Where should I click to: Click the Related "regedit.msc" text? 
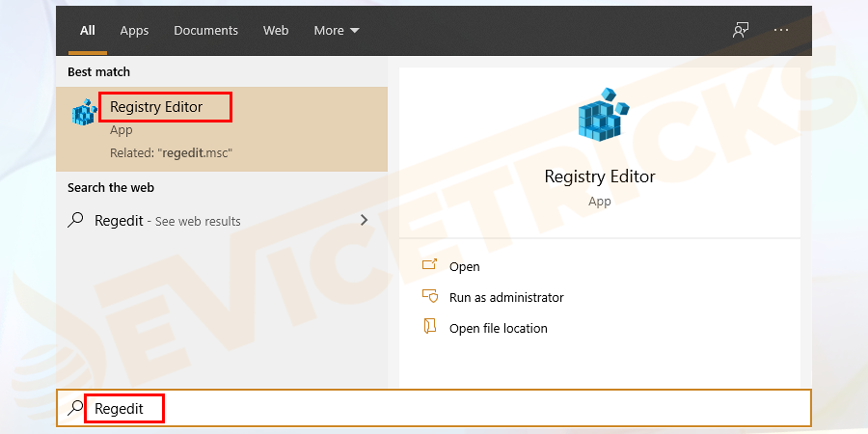[171, 152]
